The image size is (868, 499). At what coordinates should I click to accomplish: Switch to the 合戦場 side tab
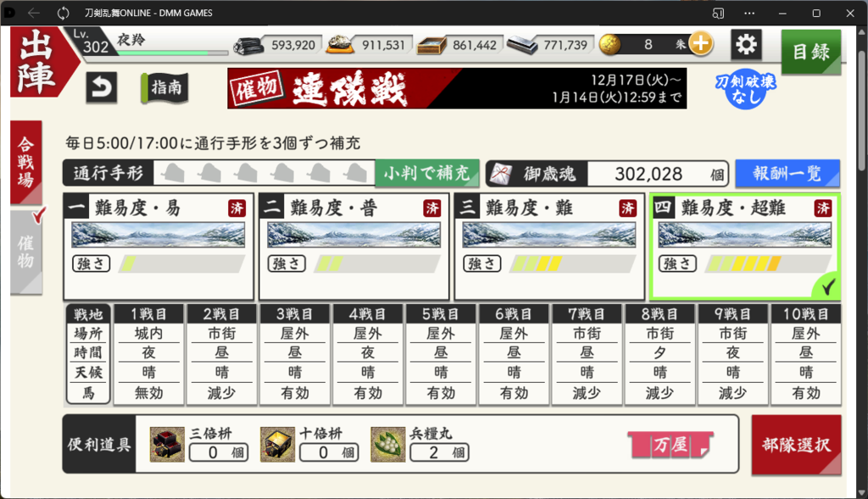tap(26, 162)
